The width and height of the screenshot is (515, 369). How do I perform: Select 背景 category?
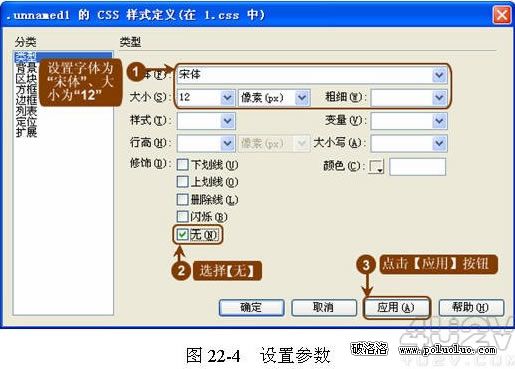click(26, 68)
